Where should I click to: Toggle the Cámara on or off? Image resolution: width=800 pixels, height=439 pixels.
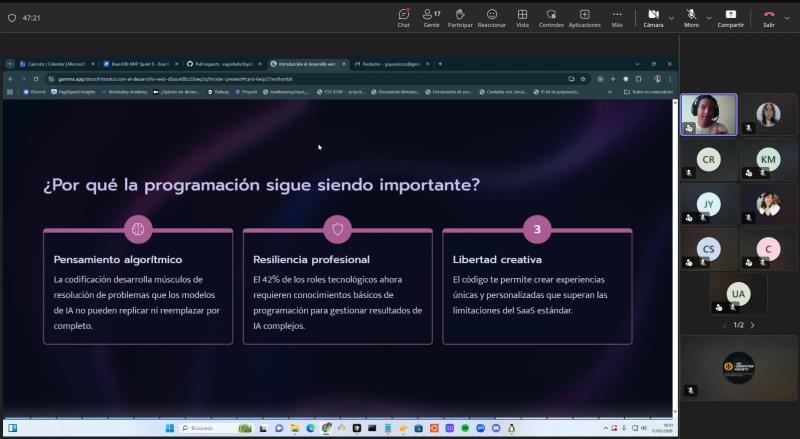tap(652, 15)
